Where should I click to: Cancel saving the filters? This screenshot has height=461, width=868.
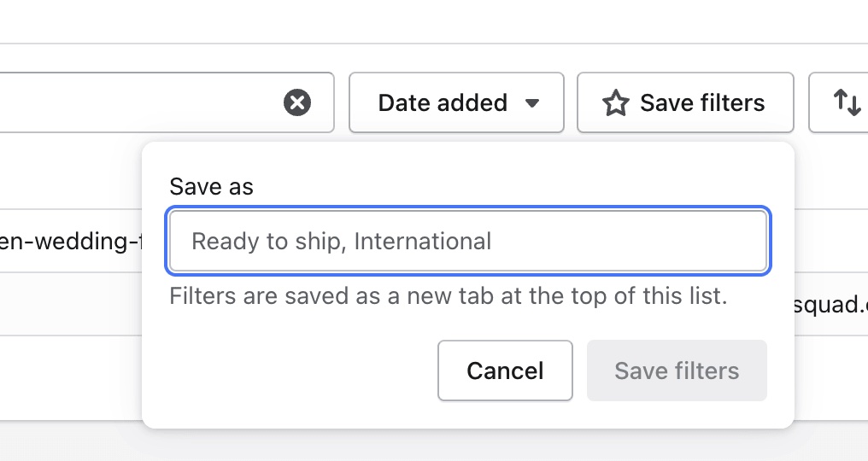505,371
